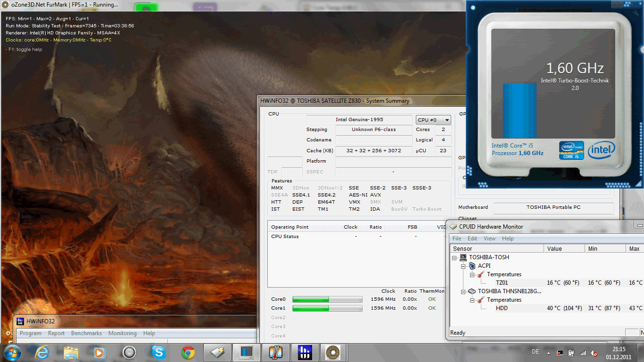Open Windows Media Player taskbar icon
Image resolution: width=644 pixels, height=362 pixels.
pyautogui.click(x=99, y=352)
